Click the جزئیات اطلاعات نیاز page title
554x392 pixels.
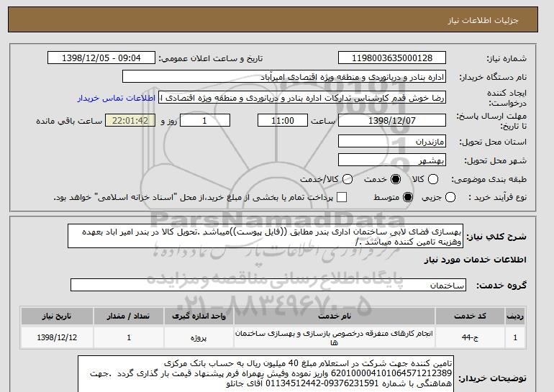pos(483,20)
